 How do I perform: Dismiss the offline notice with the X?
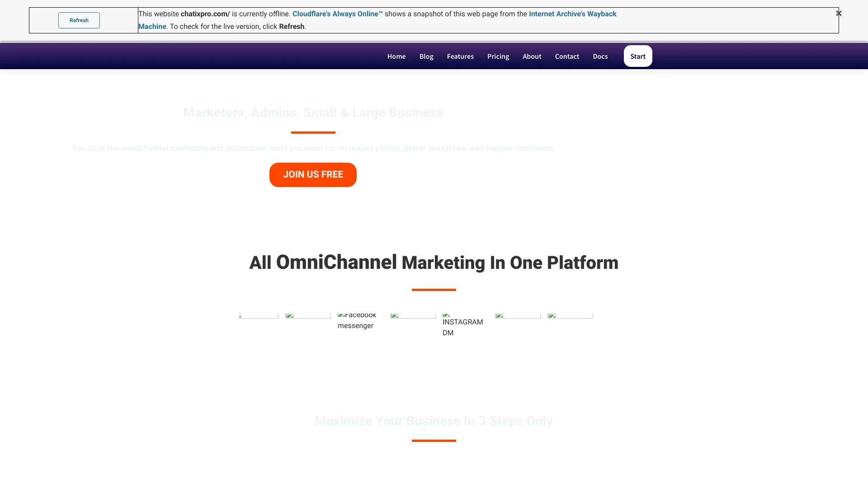pyautogui.click(x=839, y=13)
